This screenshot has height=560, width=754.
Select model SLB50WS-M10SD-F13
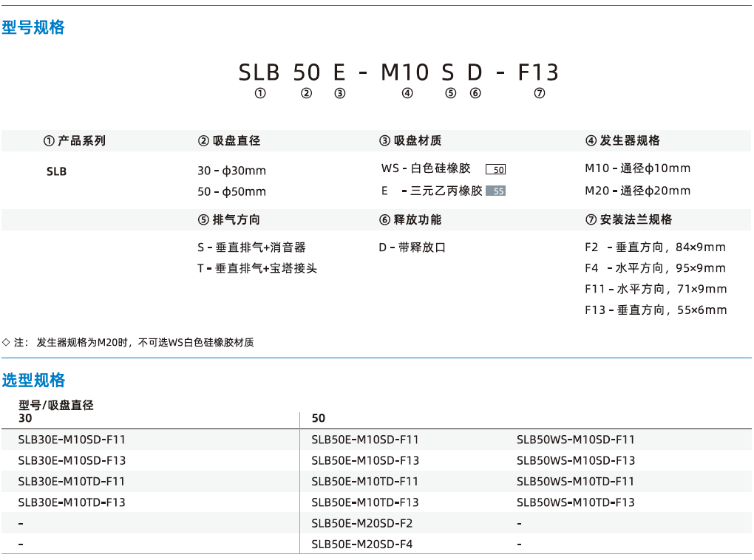pyautogui.click(x=576, y=460)
